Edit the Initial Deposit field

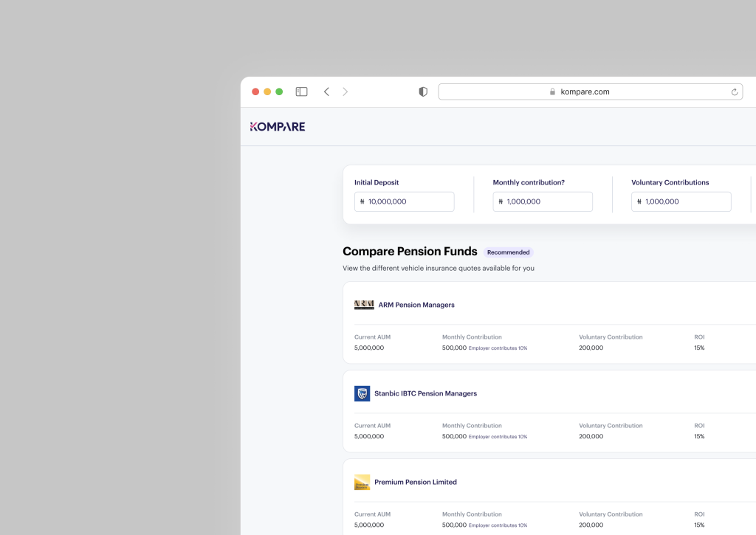(x=404, y=201)
